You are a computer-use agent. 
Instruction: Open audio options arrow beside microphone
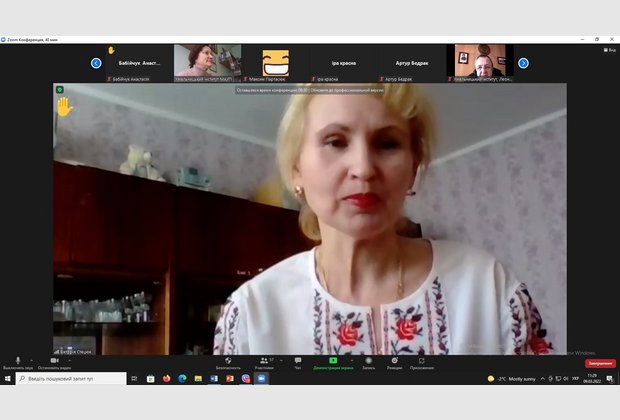(x=32, y=360)
